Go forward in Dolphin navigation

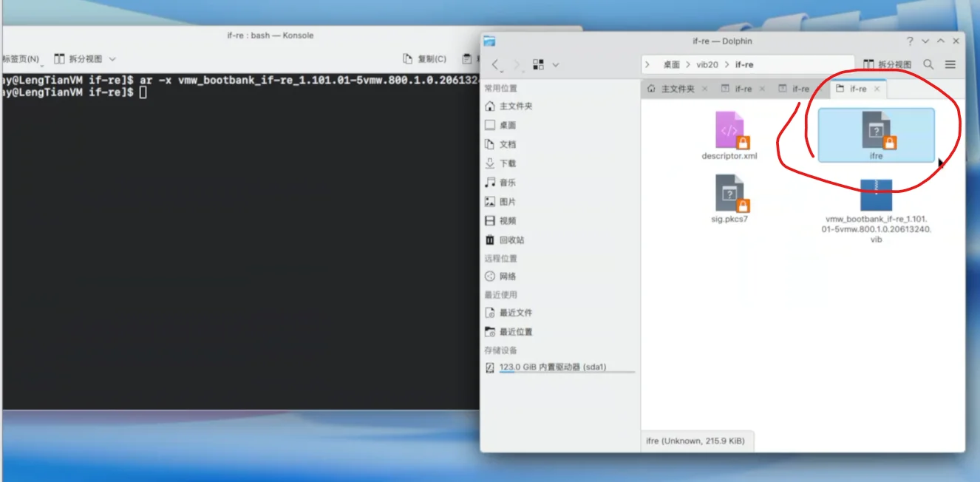[x=517, y=65]
